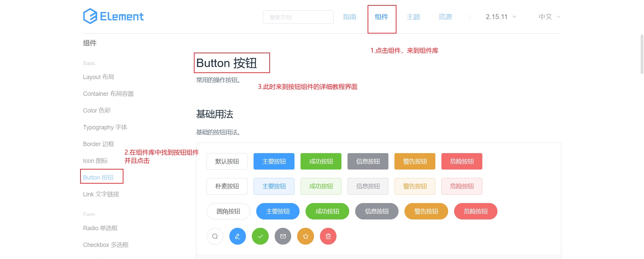Open Color 色彩 in the sidebar
The width and height of the screenshot is (644, 259).
[x=97, y=110]
